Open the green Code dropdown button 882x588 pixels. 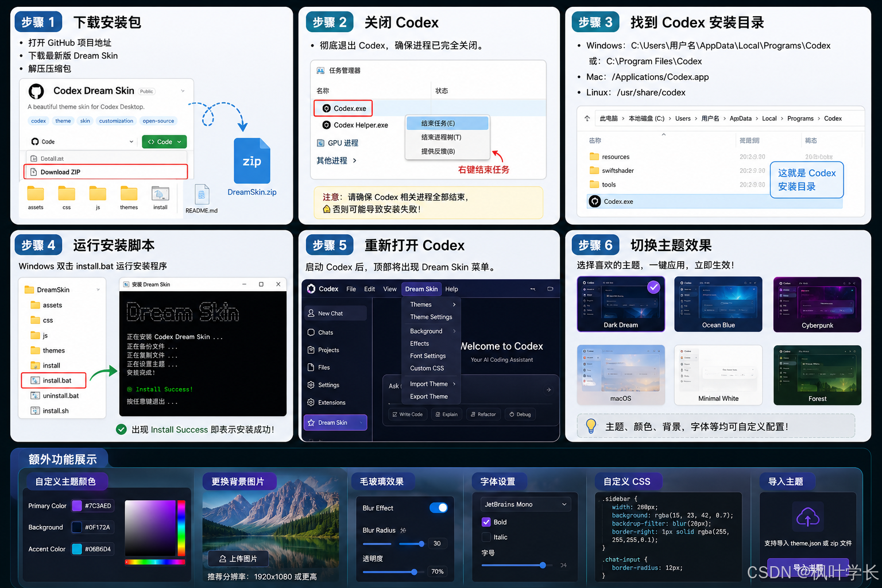(x=164, y=142)
